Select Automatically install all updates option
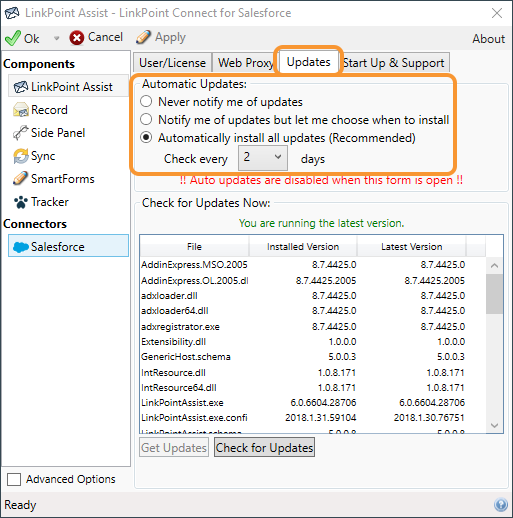513x518 pixels. point(146,137)
